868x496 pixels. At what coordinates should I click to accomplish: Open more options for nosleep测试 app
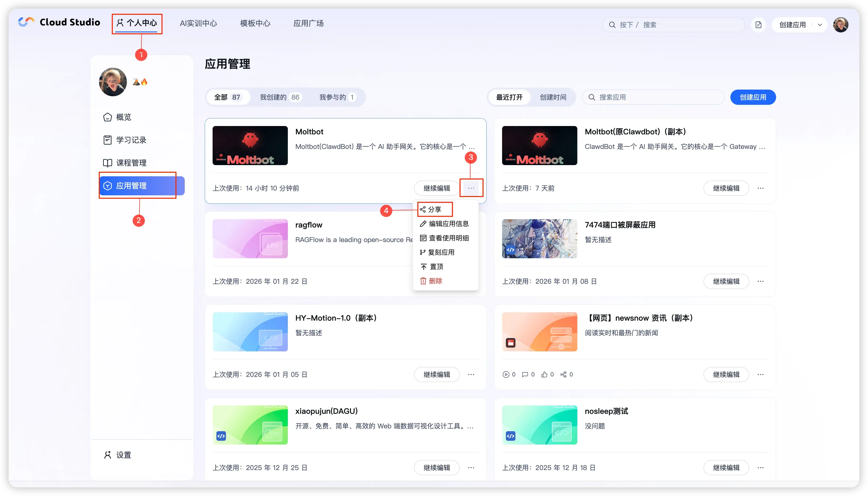[760, 467]
